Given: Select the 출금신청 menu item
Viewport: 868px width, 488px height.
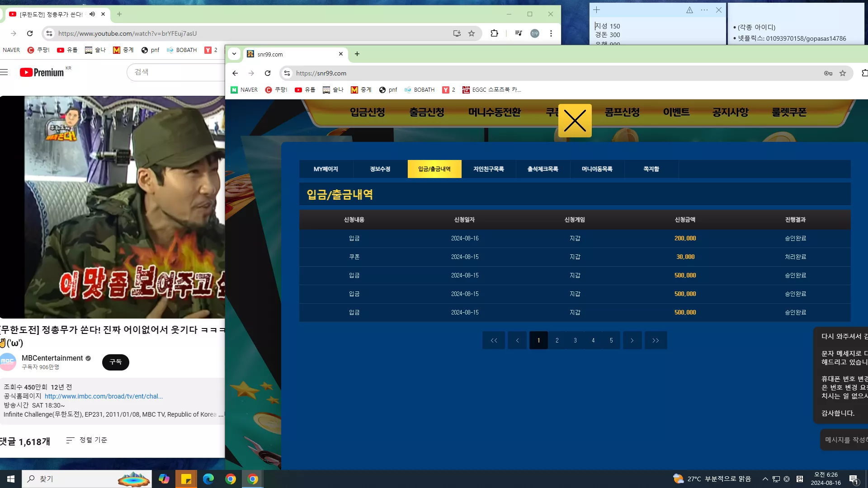Looking at the screenshot, I should [427, 112].
